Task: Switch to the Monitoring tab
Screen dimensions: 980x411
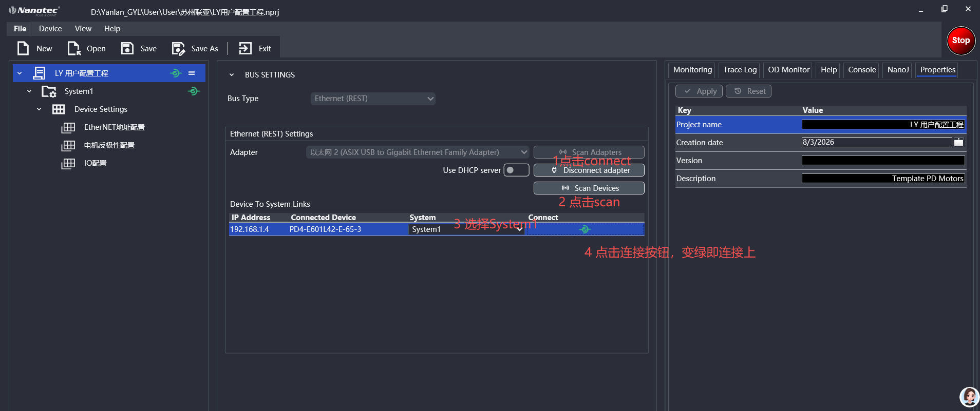Action: [x=692, y=70]
